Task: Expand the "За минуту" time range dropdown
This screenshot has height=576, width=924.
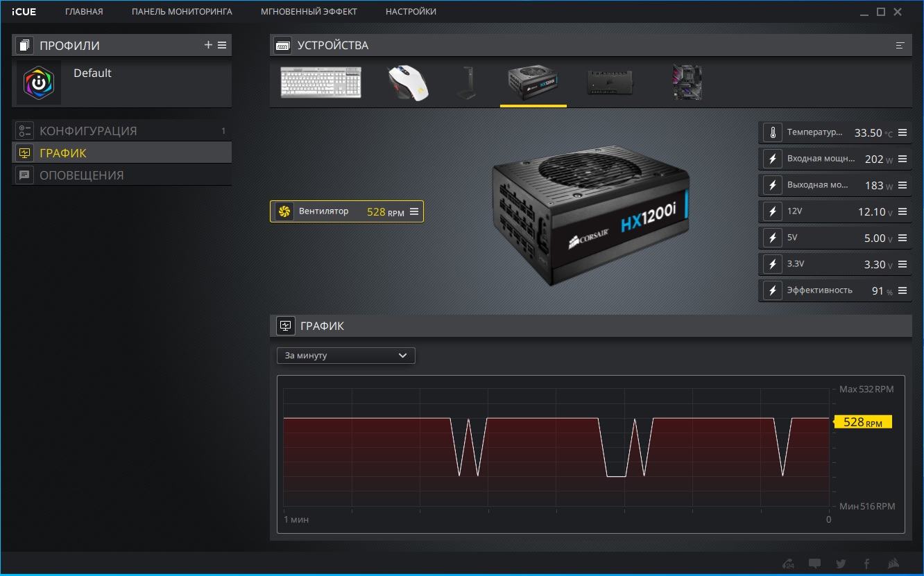Action: coord(346,356)
